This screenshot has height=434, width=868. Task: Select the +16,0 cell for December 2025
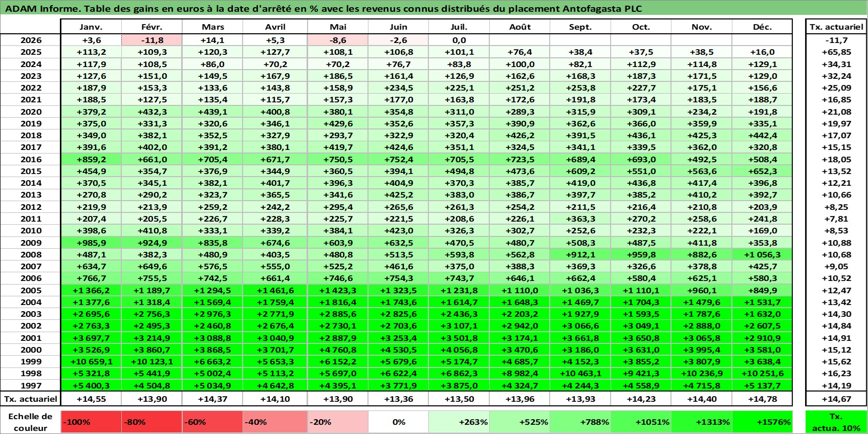tap(762, 52)
